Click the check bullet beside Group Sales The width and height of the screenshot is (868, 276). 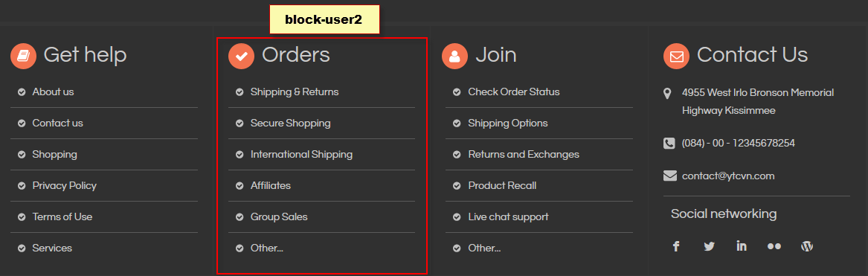point(239,216)
